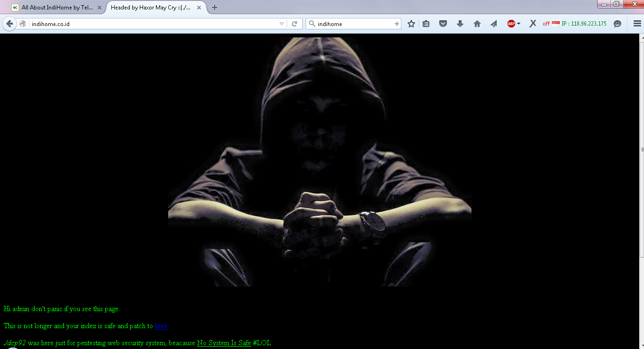This screenshot has width=644, height=349.
Task: Open the URL history dropdown arrow
Action: pos(282,24)
